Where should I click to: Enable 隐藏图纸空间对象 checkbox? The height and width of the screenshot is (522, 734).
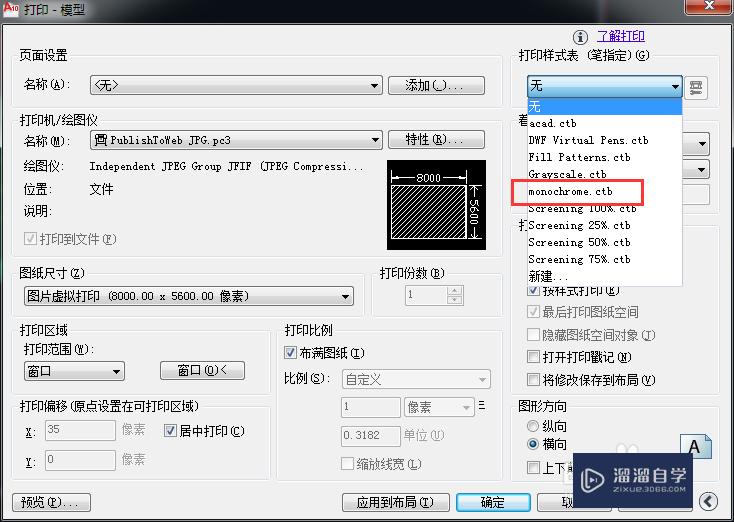533,335
